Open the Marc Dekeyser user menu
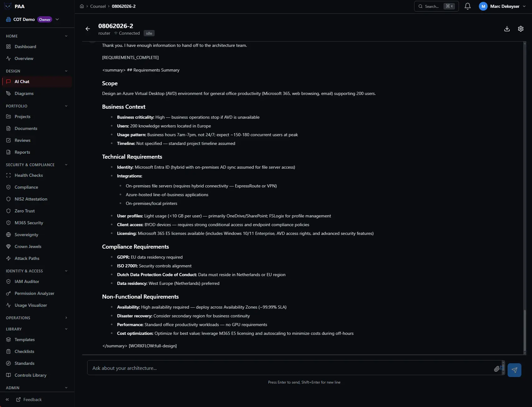This screenshot has height=407, width=532. (502, 6)
